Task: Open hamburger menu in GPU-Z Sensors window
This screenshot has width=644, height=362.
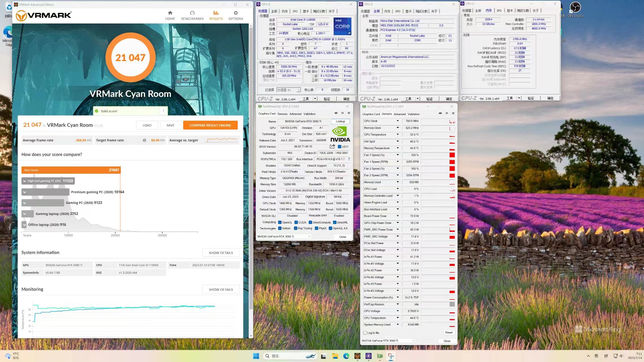Action: pyautogui.click(x=453, y=113)
